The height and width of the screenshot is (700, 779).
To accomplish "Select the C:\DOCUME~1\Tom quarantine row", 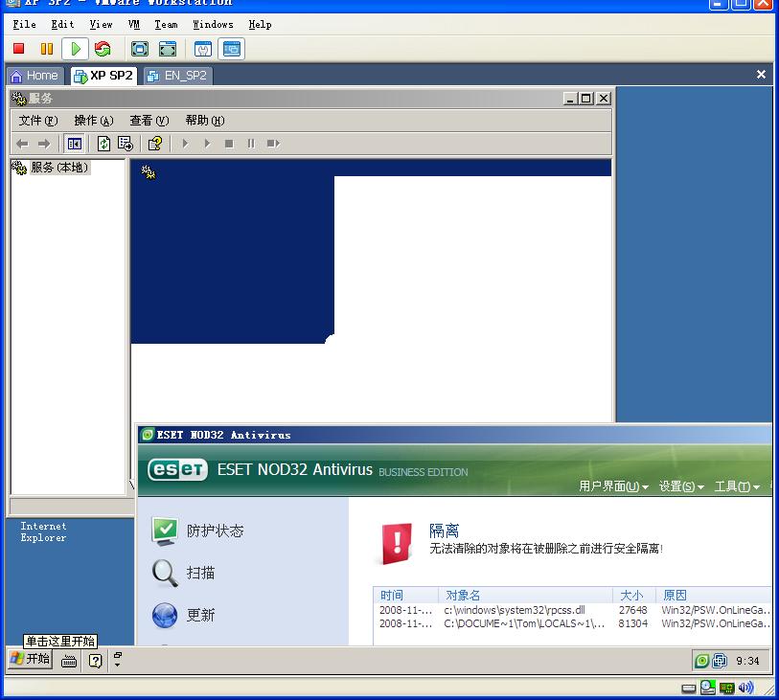I will click(x=573, y=623).
